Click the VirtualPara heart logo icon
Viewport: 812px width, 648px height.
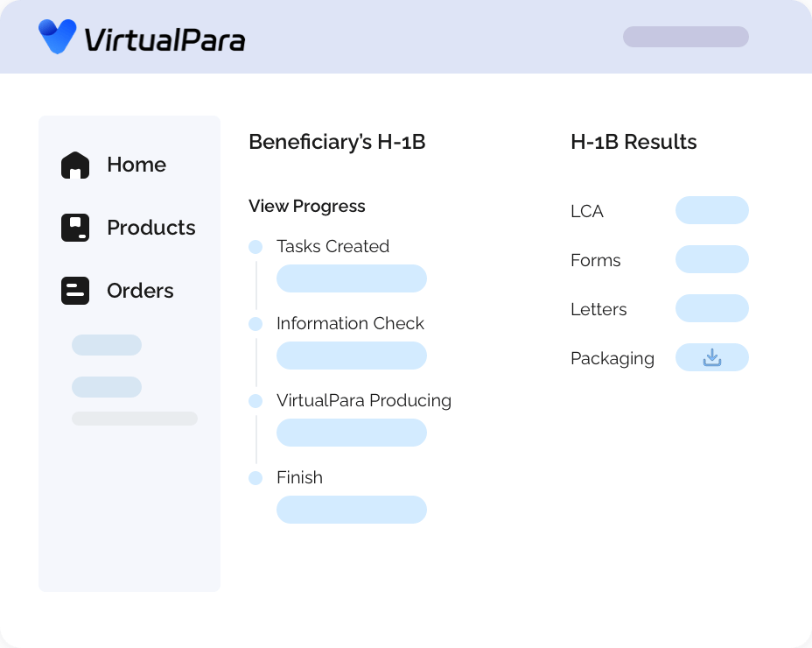point(58,36)
